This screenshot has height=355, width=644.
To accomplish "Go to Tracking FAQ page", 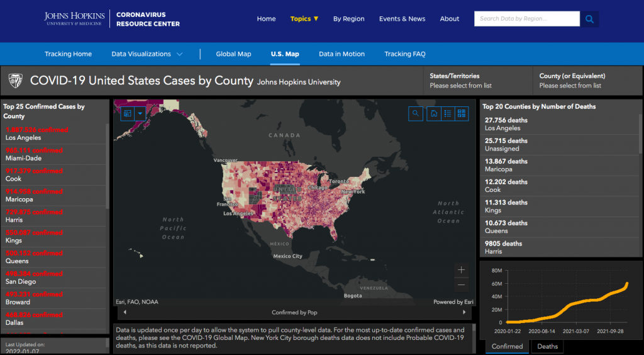I will pyautogui.click(x=405, y=54).
